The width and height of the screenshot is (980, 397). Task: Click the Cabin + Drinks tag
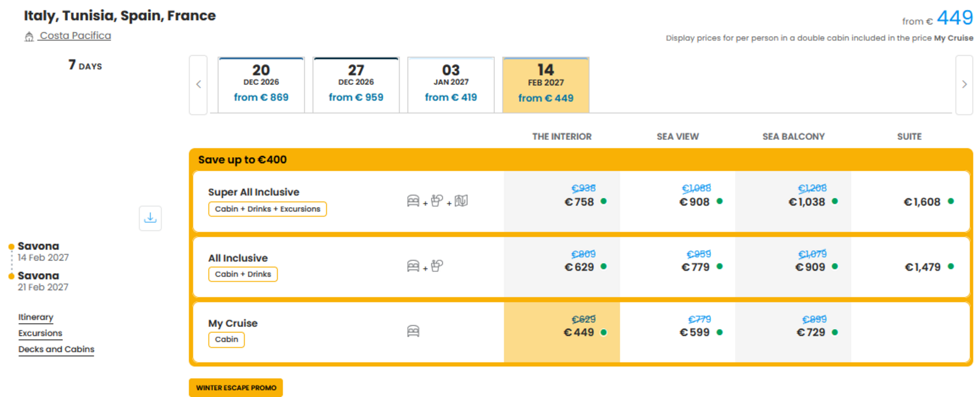tap(243, 274)
